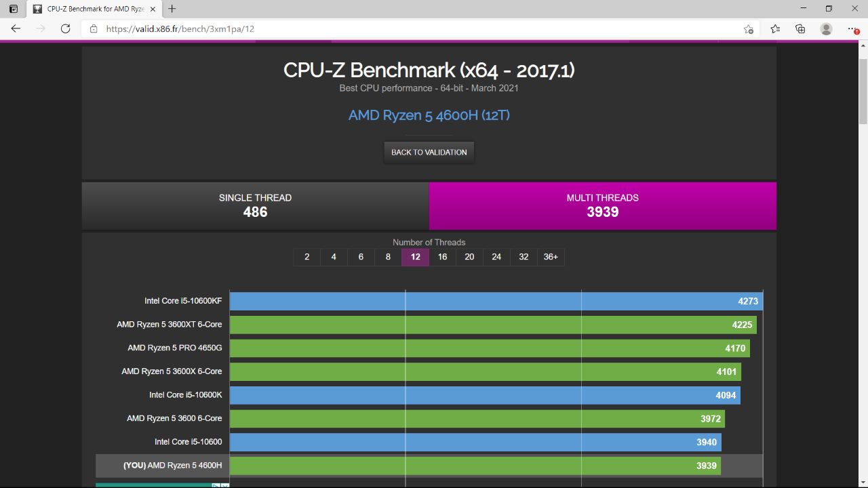This screenshot has width=868, height=488.
Task: Click the AMD Ryzen 5 3600X 6-Core label
Action: point(172,371)
